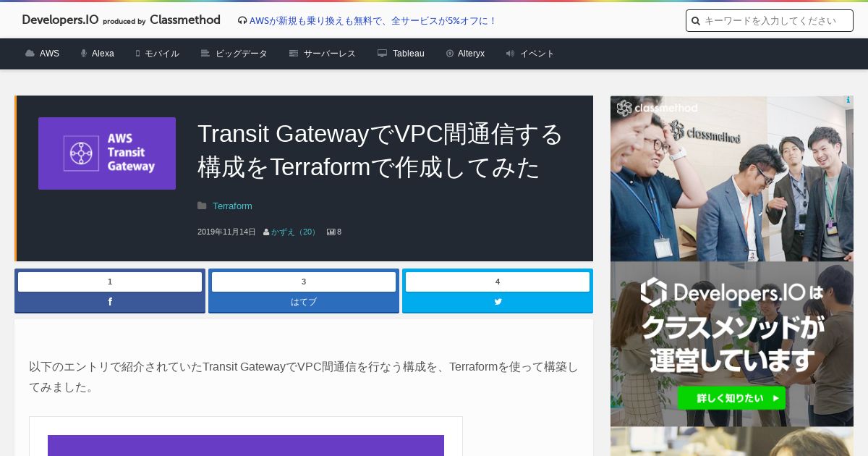This screenshot has width=868, height=456.
Task: Open the Terraform category link
Action: pyautogui.click(x=232, y=206)
